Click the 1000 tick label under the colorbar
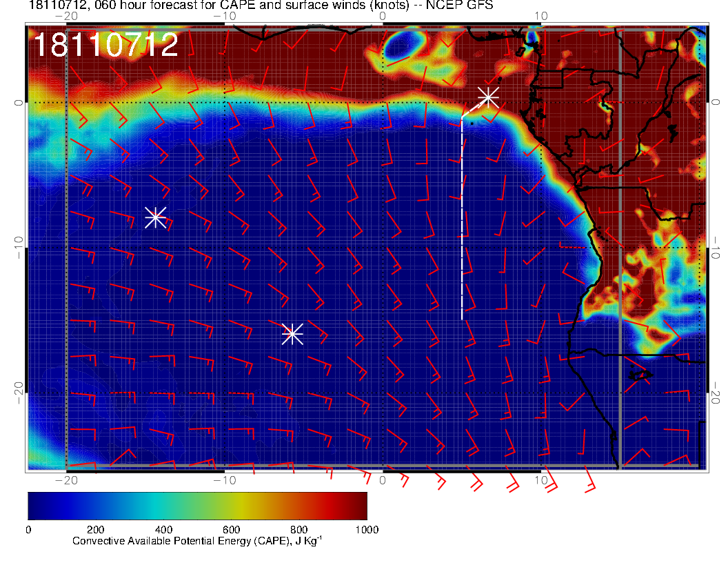Screen dimensions: 728x563 coord(367,529)
